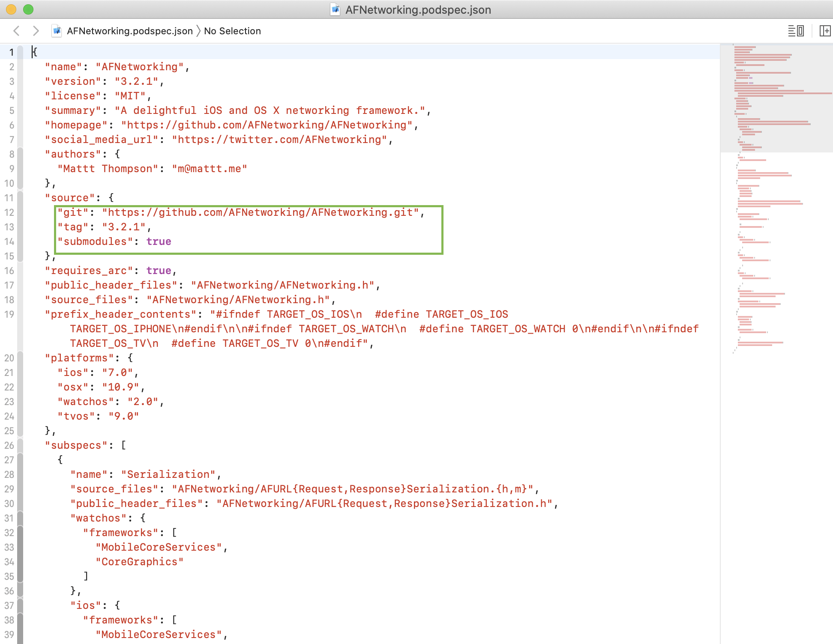Go back using the left arrow

coord(16,31)
